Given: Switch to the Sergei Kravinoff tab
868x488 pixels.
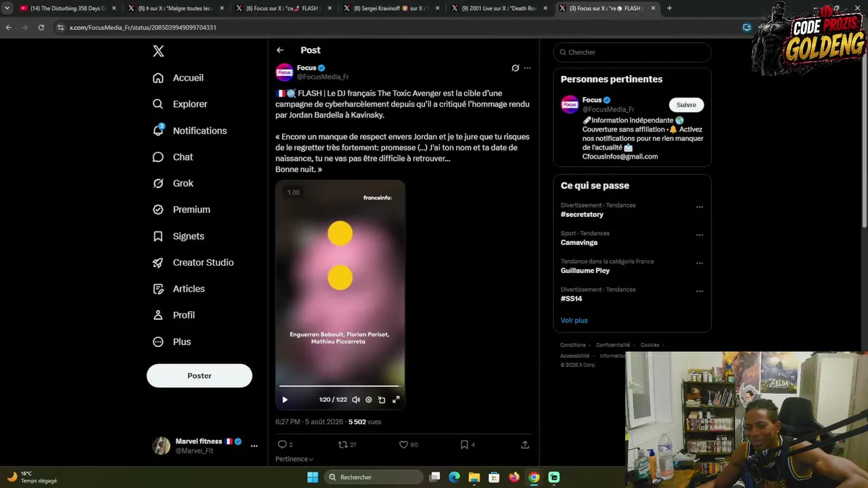Looking at the screenshot, I should (391, 8).
